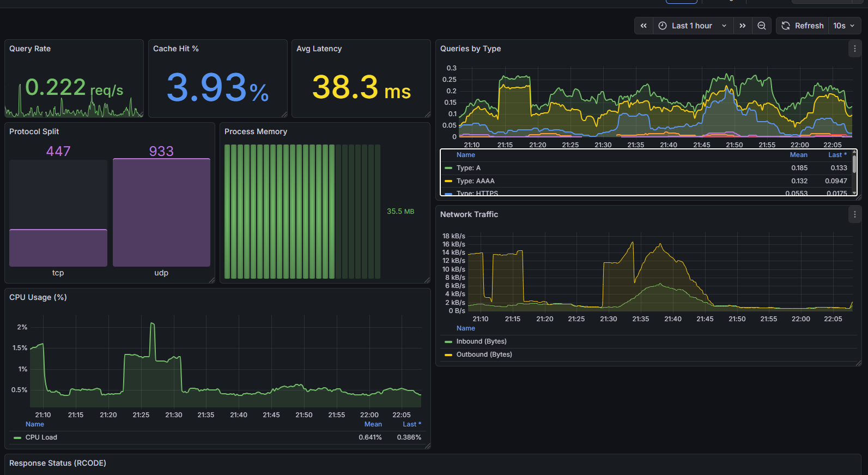Viewport: 868px width, 475px height.
Task: Click the zoom out time range icon
Action: pyautogui.click(x=761, y=26)
